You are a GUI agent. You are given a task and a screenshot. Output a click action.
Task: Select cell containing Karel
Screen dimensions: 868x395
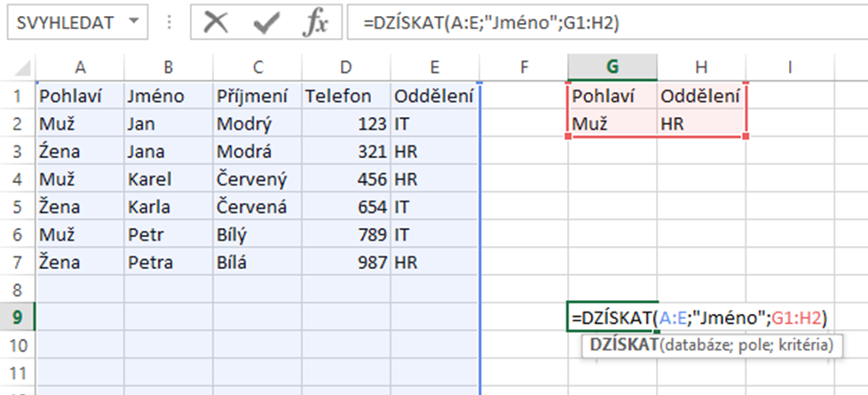[169, 179]
